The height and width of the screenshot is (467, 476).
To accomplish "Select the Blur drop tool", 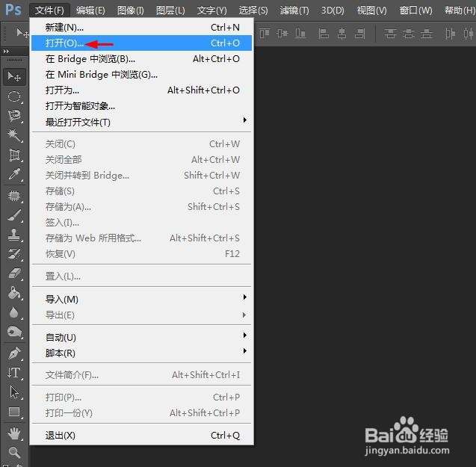I will pos(14,312).
